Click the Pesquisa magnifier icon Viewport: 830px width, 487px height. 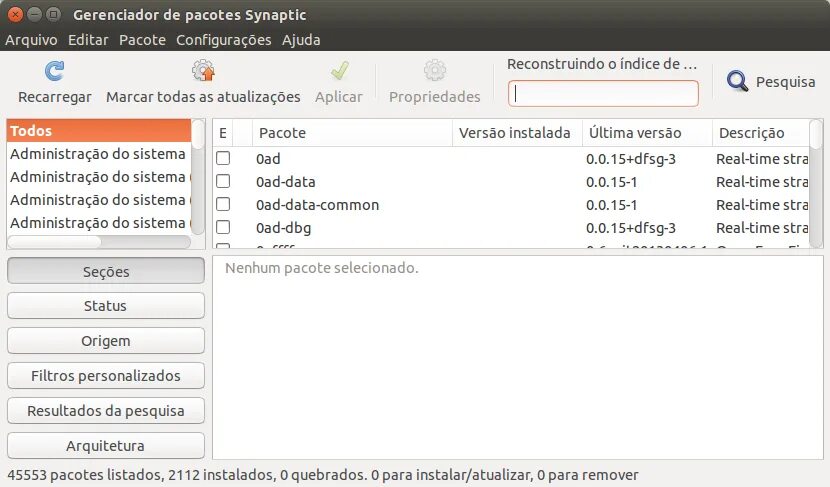737,82
